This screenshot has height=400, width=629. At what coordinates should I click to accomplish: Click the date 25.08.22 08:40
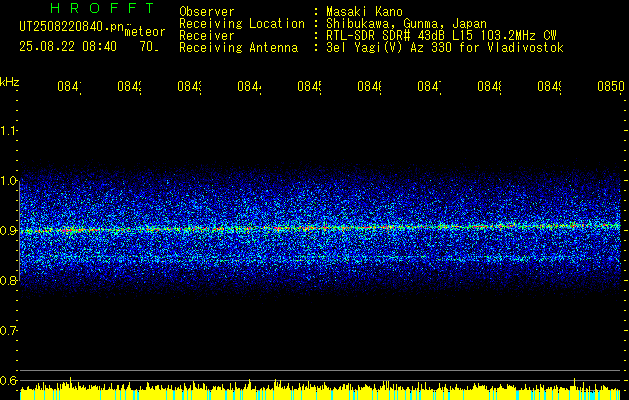[x=68, y=47]
